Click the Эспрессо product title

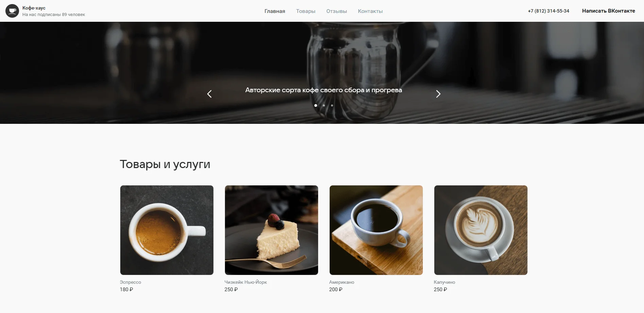[130, 282]
